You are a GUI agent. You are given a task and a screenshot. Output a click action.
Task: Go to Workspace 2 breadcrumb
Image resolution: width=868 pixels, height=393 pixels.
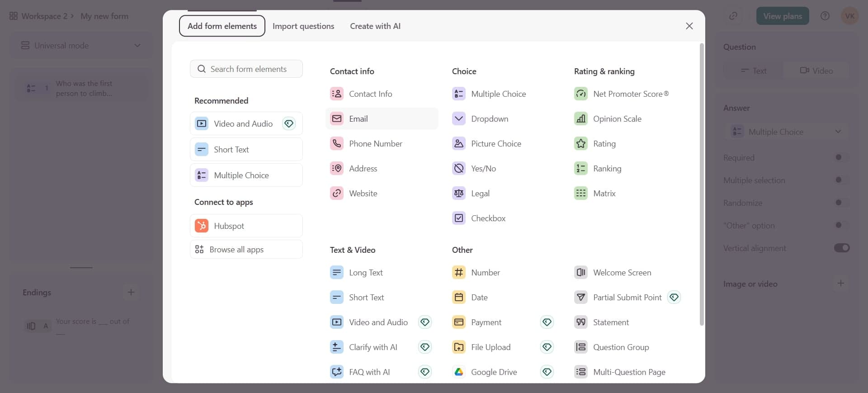[x=44, y=16]
